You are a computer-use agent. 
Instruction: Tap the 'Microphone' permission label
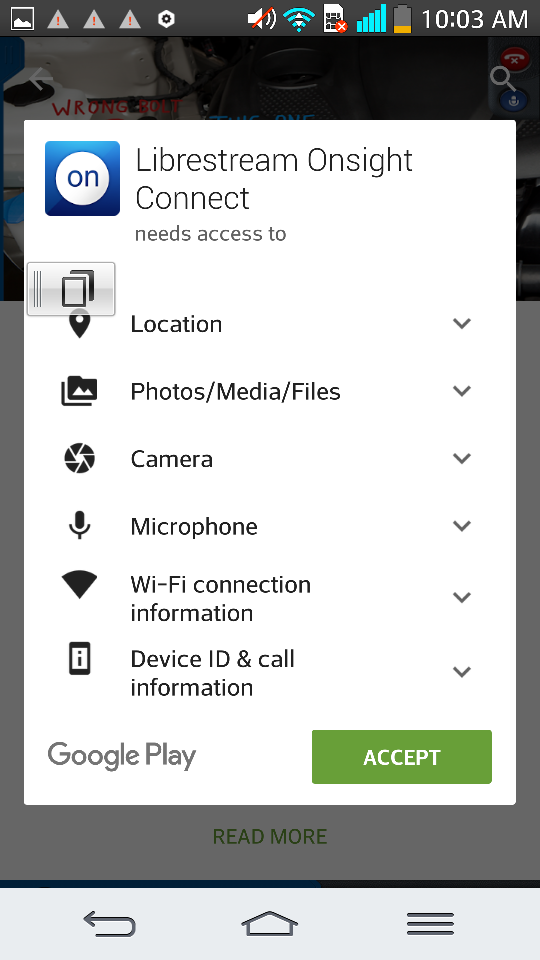tap(194, 527)
